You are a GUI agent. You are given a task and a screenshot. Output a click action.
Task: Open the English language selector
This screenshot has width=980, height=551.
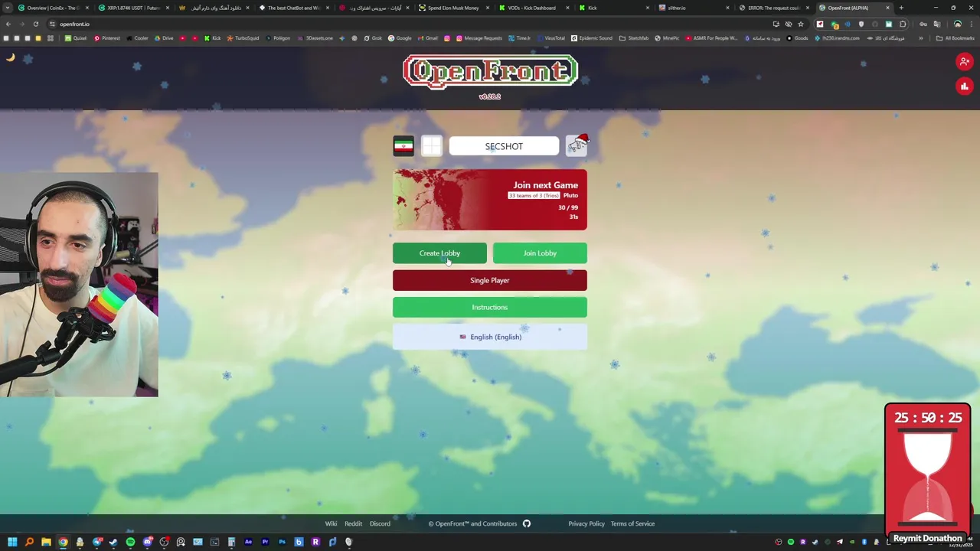(x=490, y=337)
